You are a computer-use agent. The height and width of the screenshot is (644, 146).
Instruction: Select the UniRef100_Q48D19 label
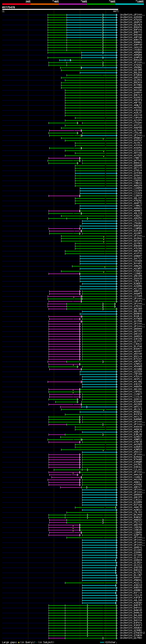(x=131, y=337)
